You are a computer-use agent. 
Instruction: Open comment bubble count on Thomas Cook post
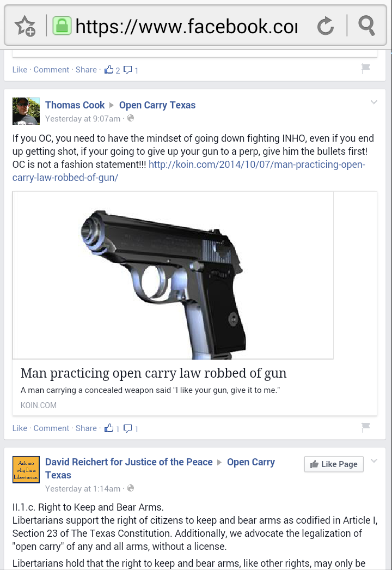pyautogui.click(x=131, y=428)
